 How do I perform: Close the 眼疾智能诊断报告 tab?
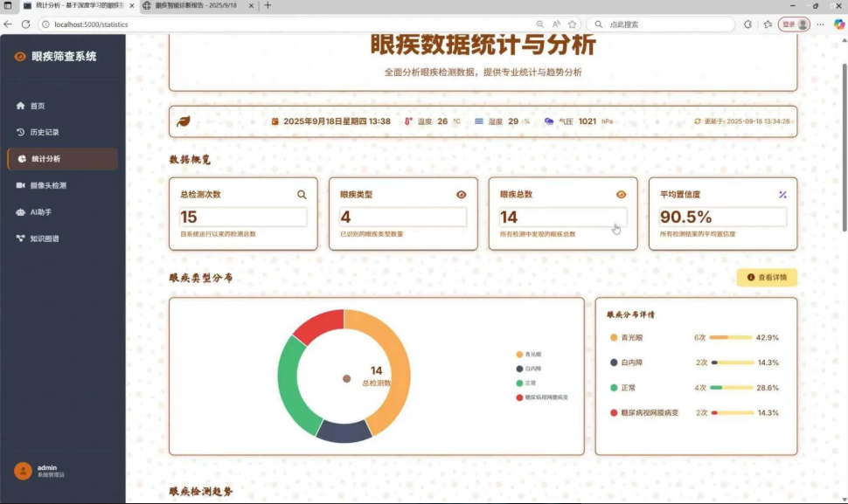[251, 5]
